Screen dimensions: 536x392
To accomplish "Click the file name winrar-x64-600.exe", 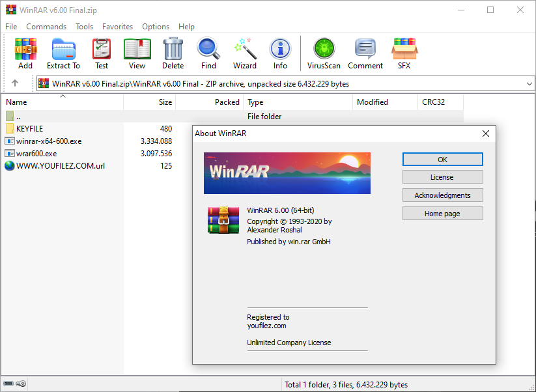I will point(49,141).
